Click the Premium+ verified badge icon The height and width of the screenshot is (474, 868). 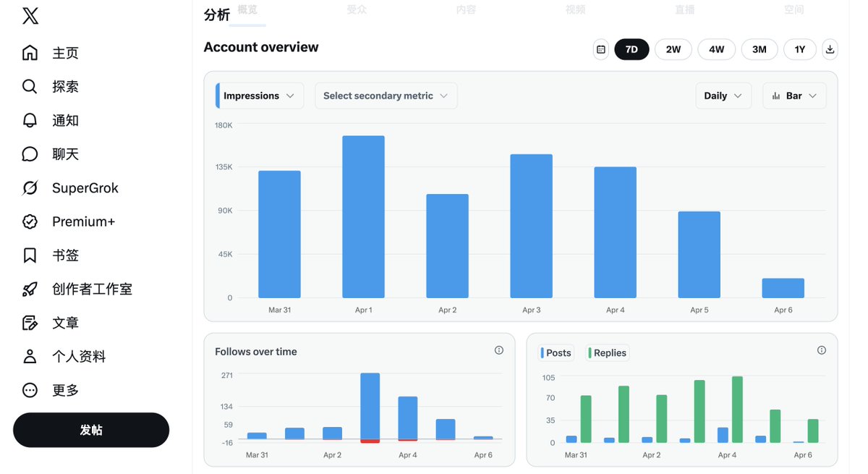click(30, 221)
